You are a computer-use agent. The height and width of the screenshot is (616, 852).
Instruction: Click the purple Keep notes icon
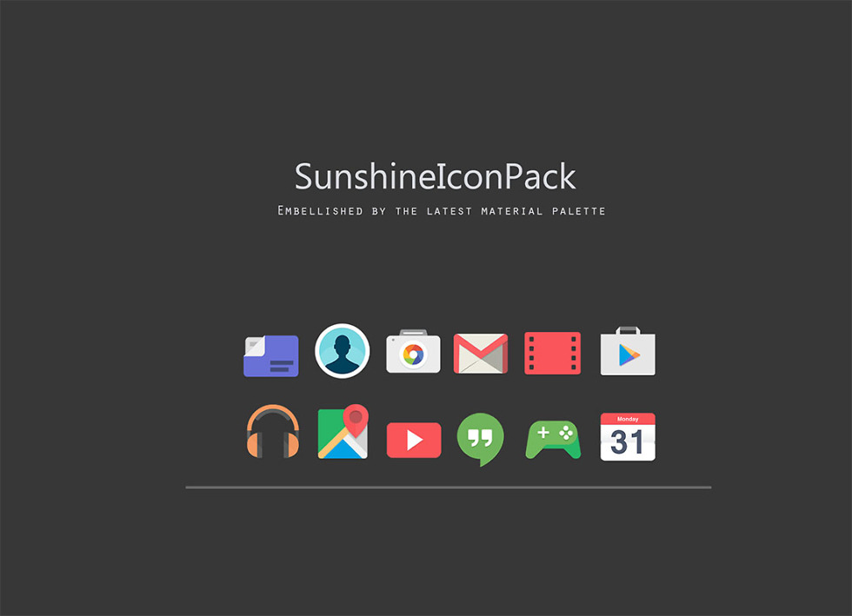[x=271, y=354]
